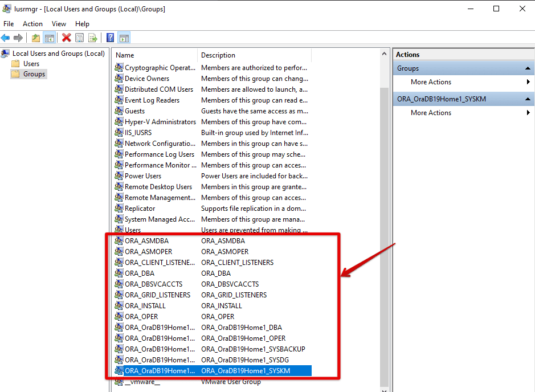Select group described as ORA_OraDB19Home1_DBA
Image resolution: width=535 pixels, height=392 pixels.
[242, 328]
